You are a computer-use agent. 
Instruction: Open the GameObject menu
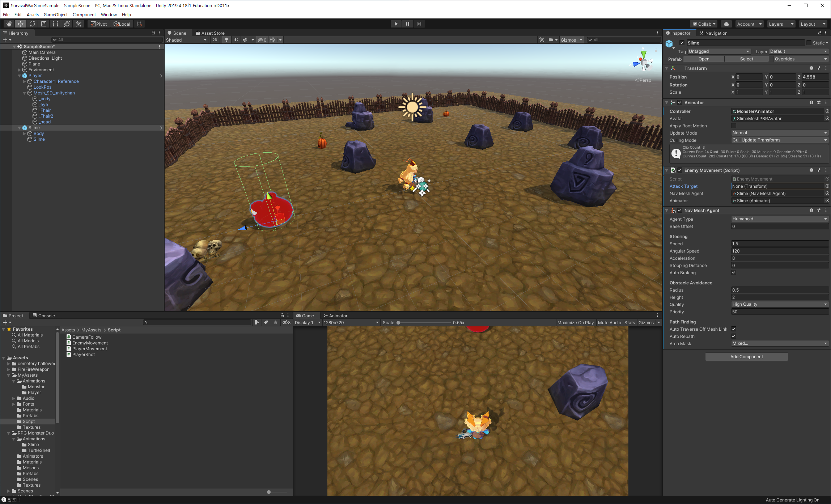(x=55, y=14)
